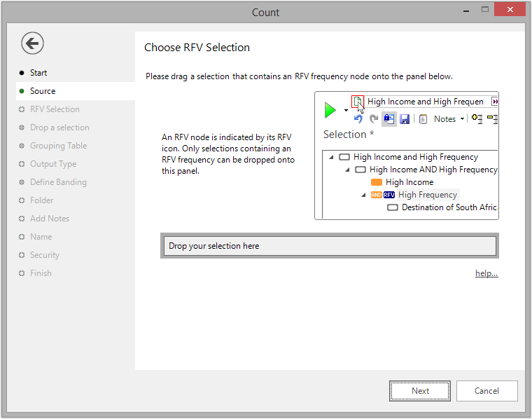This screenshot has width=532, height=419.
Task: Jump to the Finish step
Action: 41,273
